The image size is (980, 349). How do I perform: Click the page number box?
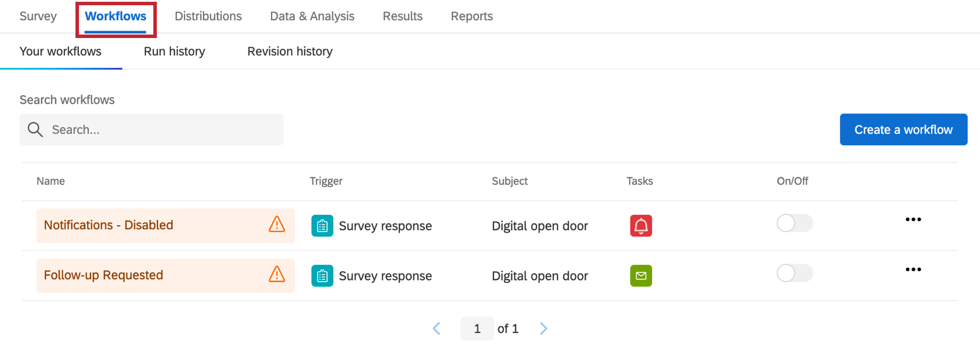click(477, 328)
